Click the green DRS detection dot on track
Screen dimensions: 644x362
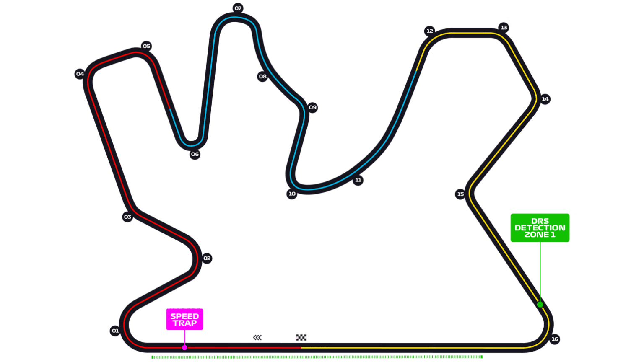[x=540, y=305]
